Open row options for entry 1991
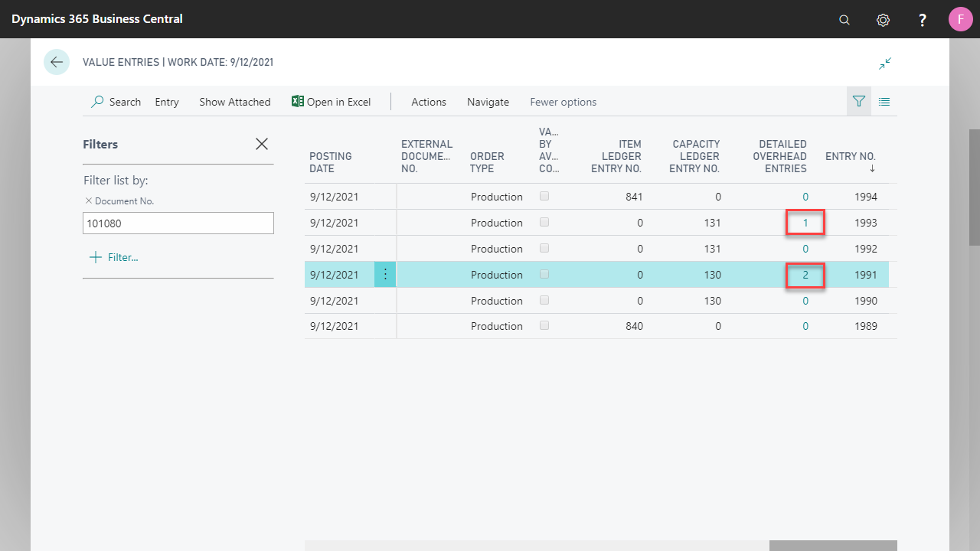Screen dimensions: 980x551 point(385,274)
